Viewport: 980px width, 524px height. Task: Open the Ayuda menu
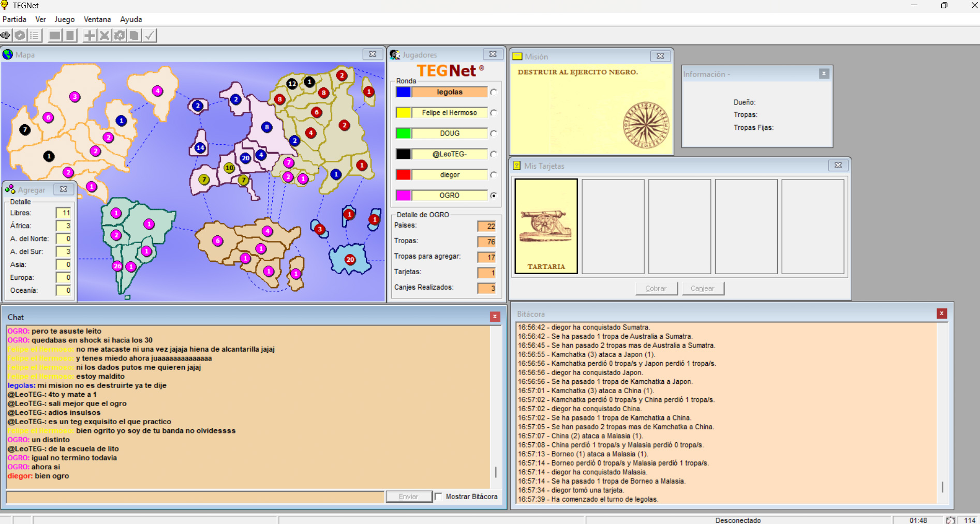(131, 19)
